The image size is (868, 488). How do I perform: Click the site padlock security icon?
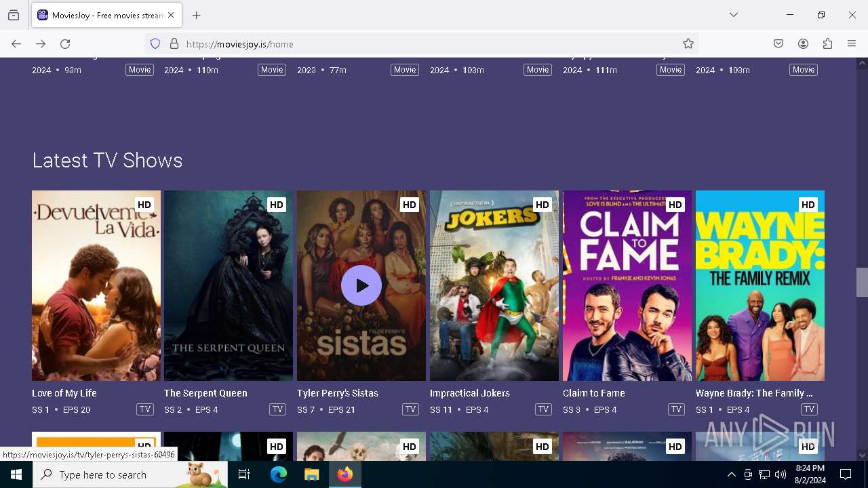tap(174, 44)
